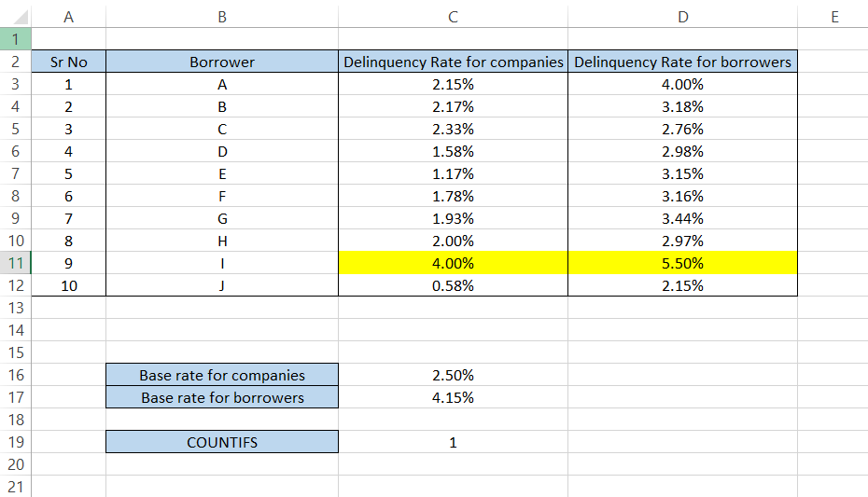Click the Sr No header cell
The image size is (868, 497).
tap(68, 62)
